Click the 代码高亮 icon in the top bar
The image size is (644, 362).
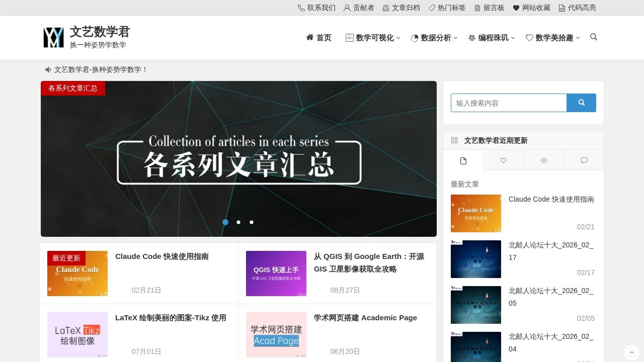click(562, 8)
